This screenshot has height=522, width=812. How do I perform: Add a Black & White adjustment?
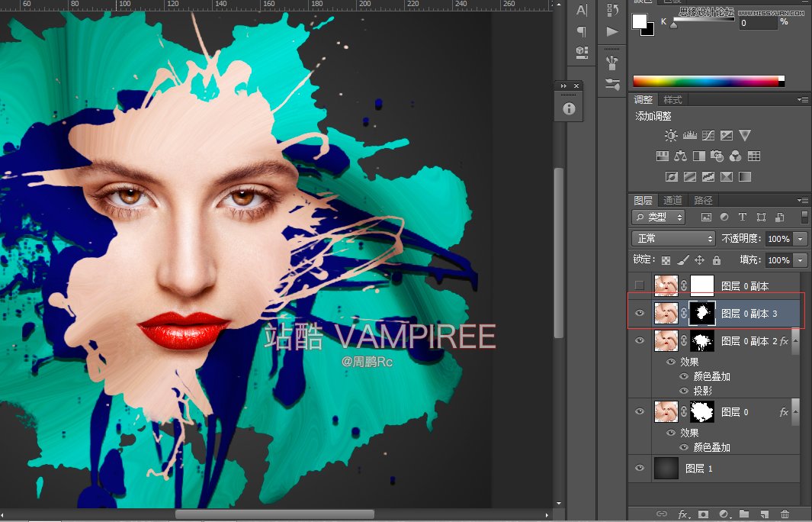699,156
